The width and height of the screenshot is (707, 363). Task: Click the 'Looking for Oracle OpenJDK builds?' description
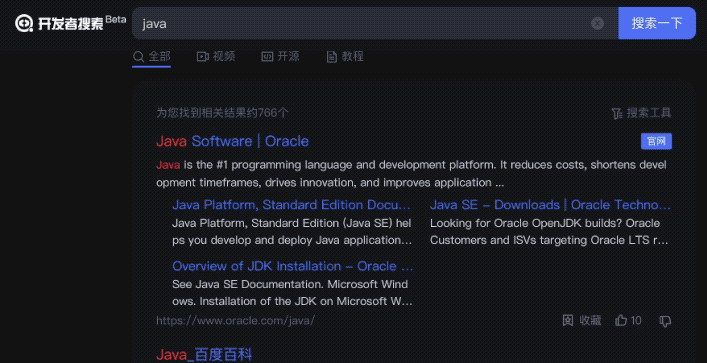549,232
